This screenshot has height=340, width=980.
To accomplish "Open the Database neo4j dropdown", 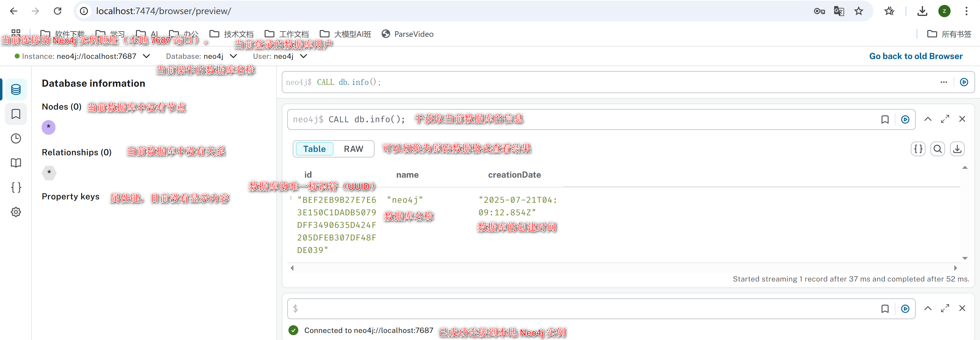I will [233, 56].
